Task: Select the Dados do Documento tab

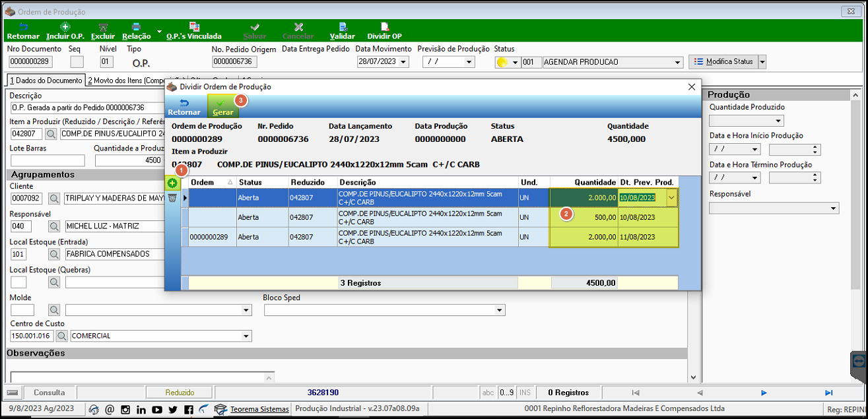Action: click(x=45, y=81)
